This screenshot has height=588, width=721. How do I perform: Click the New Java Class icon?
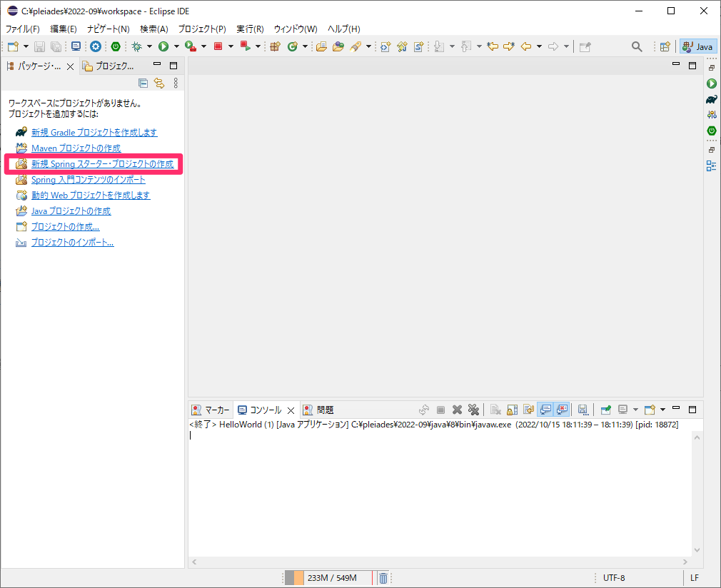click(x=292, y=46)
